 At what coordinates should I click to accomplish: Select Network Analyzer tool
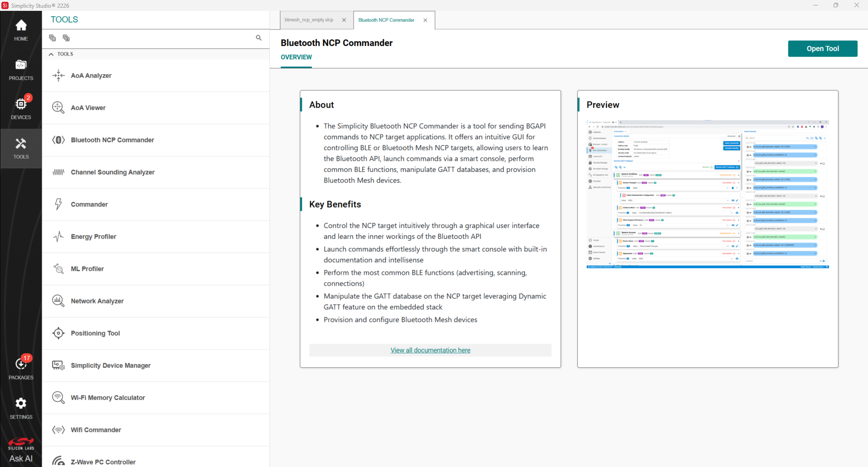pyautogui.click(x=156, y=301)
